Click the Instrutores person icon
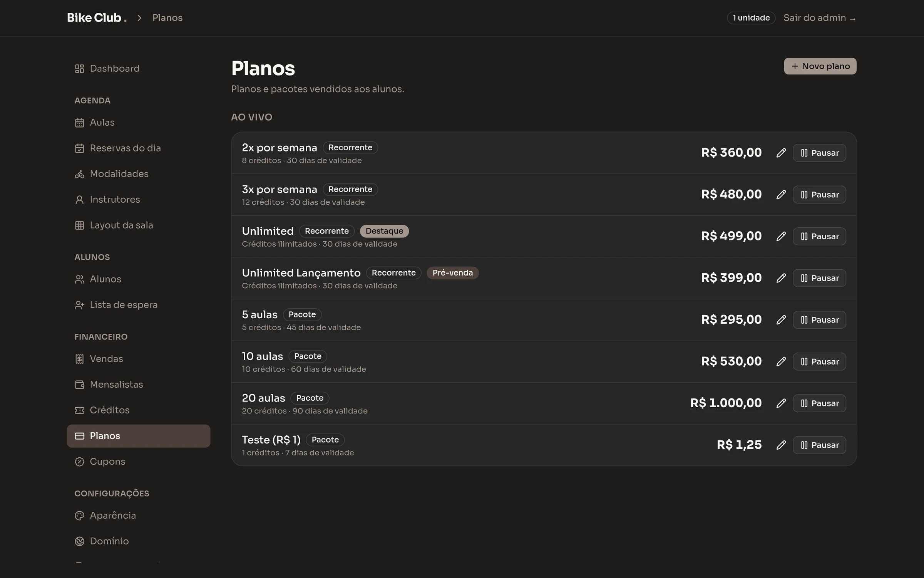 79,200
